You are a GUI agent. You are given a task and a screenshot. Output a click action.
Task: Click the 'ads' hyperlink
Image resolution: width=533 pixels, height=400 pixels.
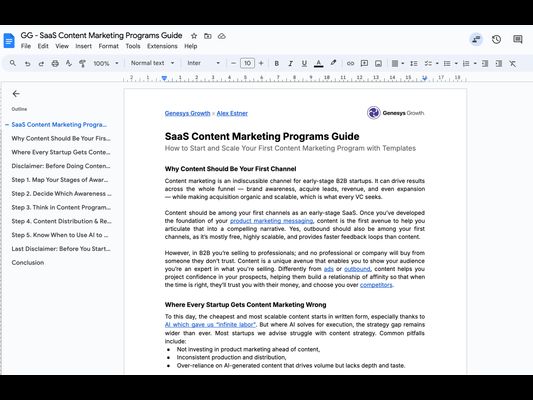[x=329, y=269]
